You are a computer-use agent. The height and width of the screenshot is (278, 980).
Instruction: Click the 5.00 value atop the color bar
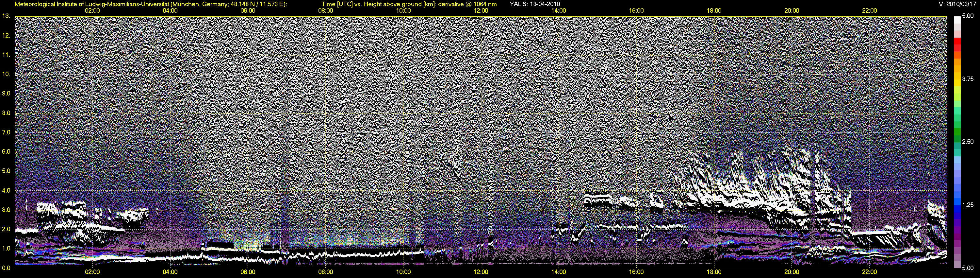pos(968,16)
